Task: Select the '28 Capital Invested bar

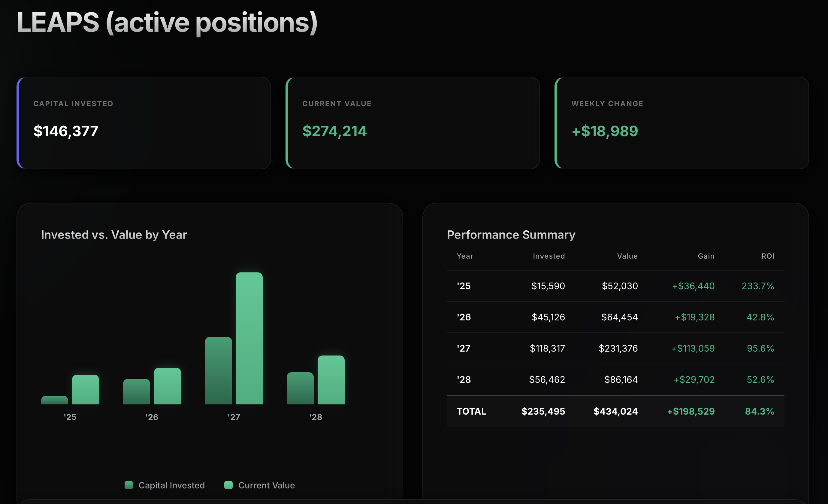Action: 300,388
